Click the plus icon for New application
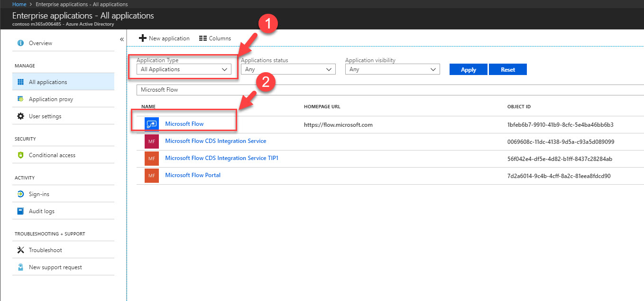The image size is (644, 301). point(142,38)
